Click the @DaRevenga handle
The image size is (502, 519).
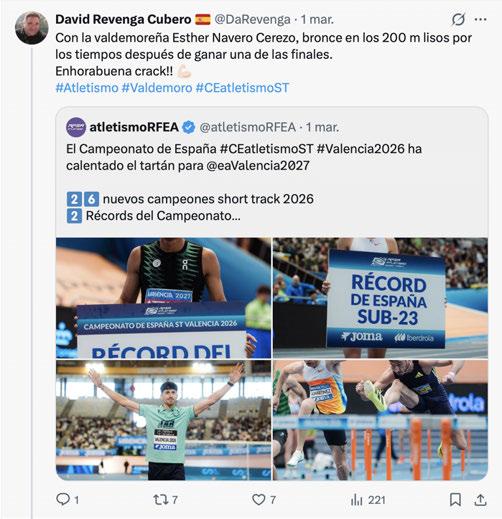click(252, 19)
